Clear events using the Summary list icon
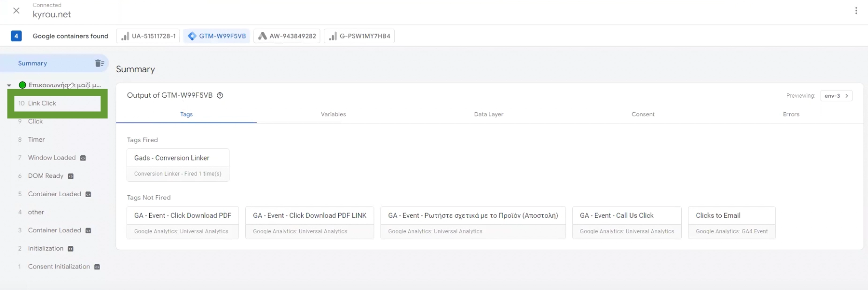The image size is (868, 290). [x=99, y=63]
